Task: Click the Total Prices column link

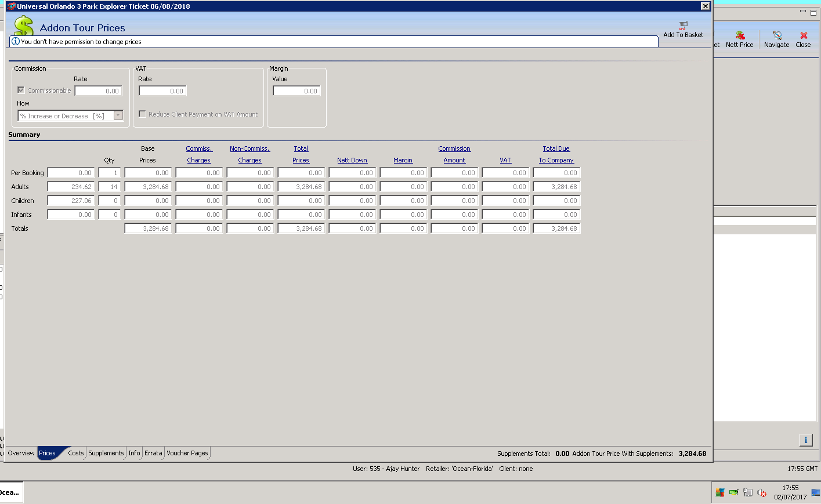Action: 301,154
